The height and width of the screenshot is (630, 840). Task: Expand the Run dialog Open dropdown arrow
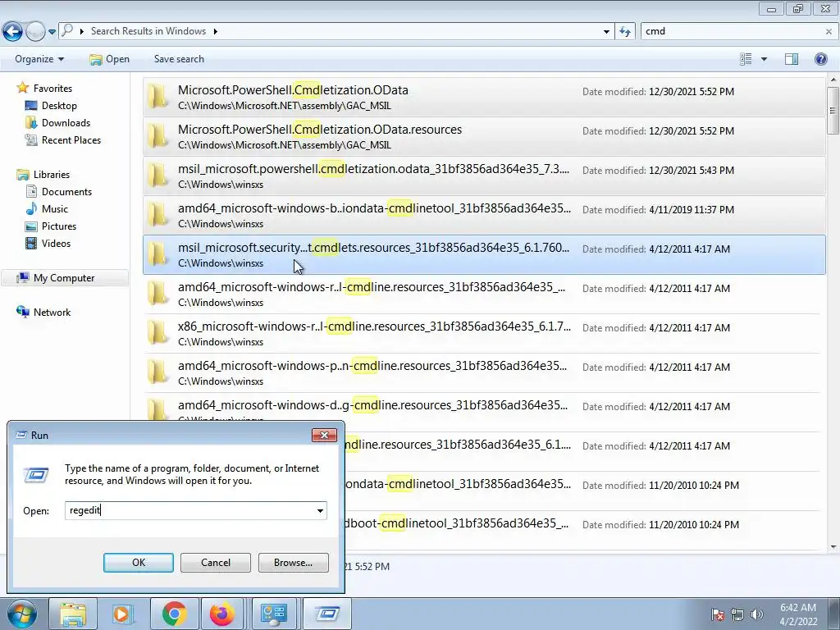tap(320, 510)
